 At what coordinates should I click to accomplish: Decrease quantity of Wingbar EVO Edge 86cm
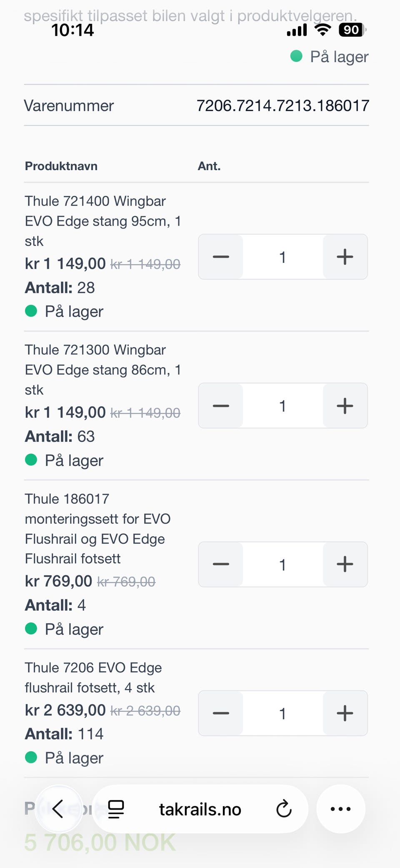[221, 406]
